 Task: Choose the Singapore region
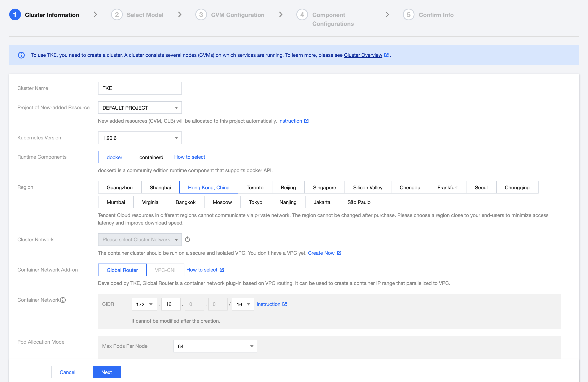324,187
